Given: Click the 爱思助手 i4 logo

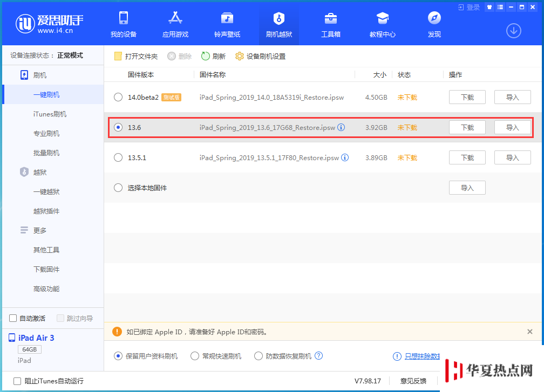Looking at the screenshot, I should 50,24.
